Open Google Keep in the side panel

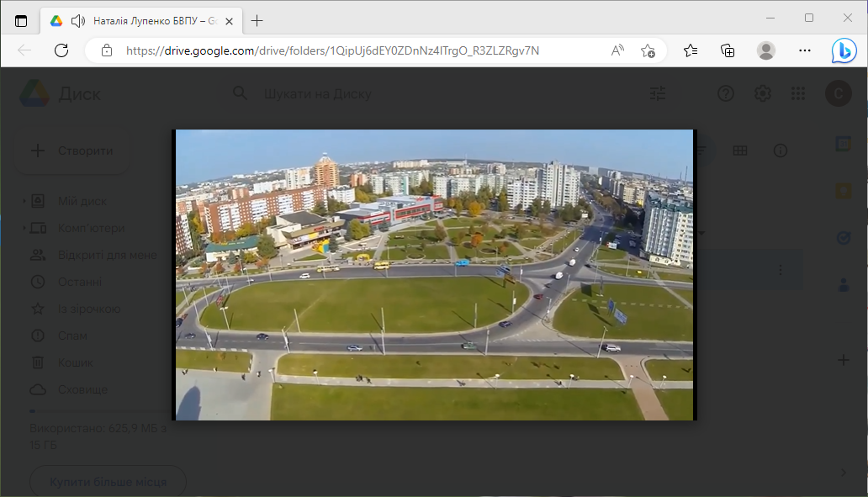click(843, 191)
